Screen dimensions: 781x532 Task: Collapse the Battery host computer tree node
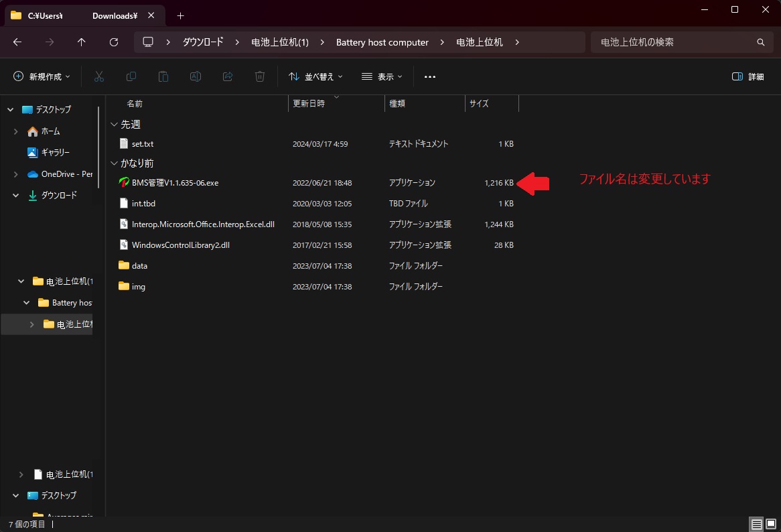coord(26,302)
